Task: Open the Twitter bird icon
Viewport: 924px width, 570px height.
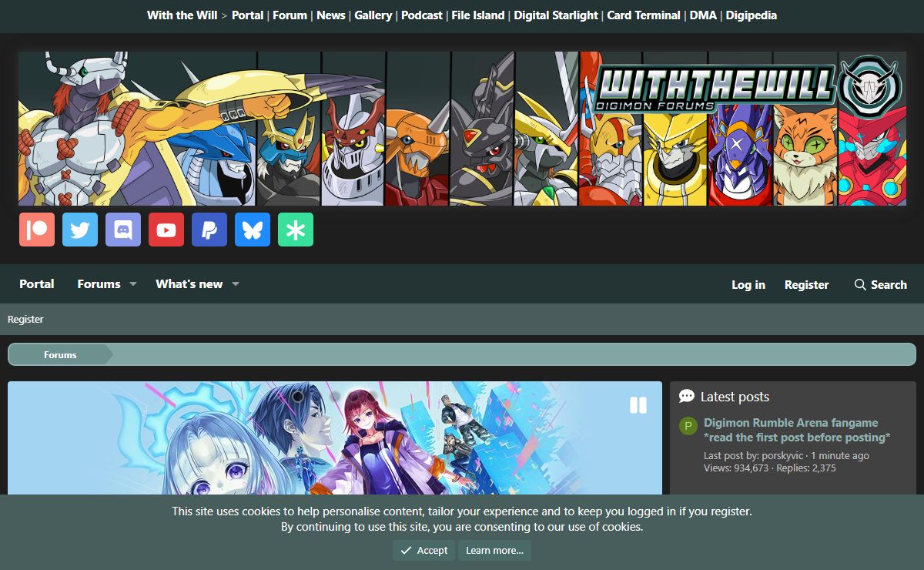Action: coord(80,230)
